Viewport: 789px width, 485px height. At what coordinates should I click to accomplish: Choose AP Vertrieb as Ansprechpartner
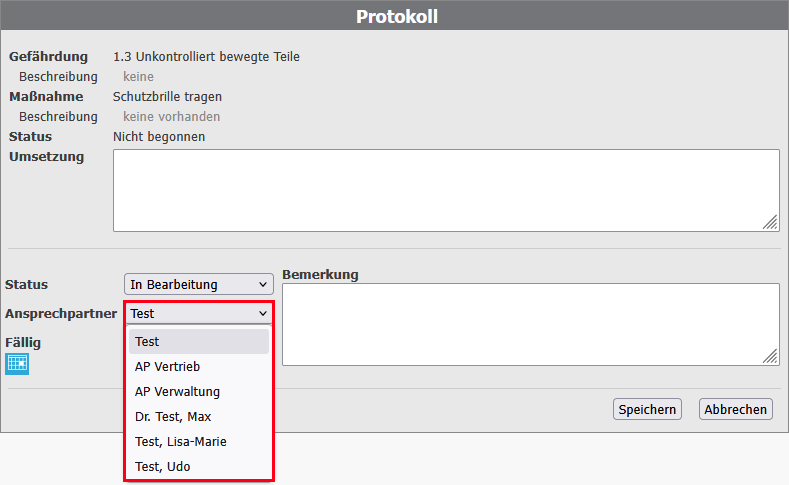pos(199,367)
